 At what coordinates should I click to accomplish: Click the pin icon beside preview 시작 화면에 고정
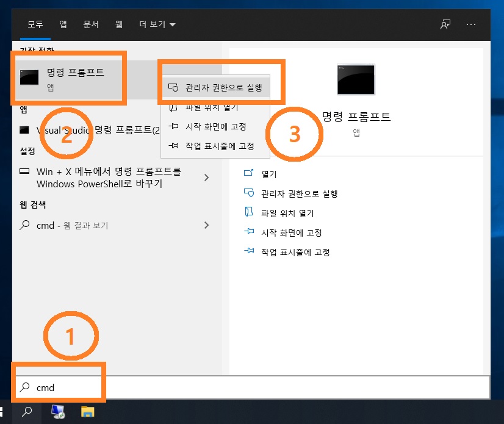tap(249, 231)
